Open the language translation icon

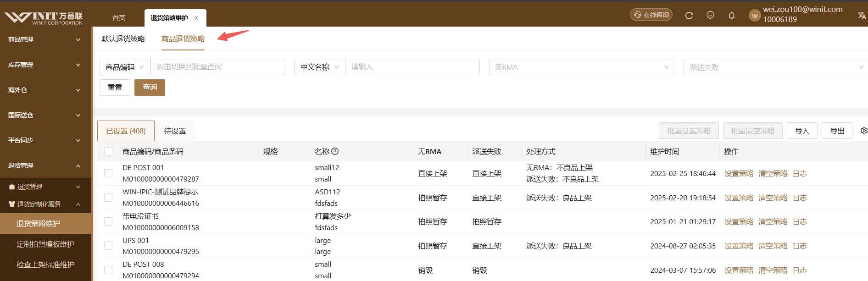tap(862, 16)
